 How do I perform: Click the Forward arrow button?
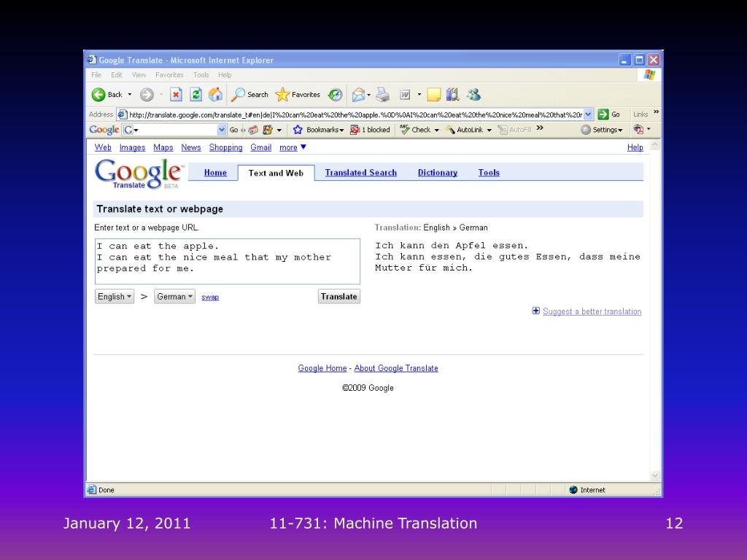(x=147, y=95)
